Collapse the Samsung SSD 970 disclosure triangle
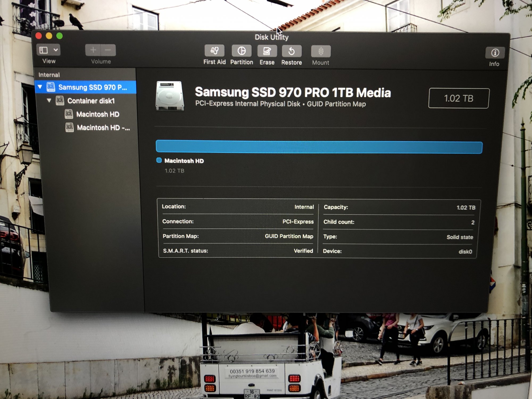 pyautogui.click(x=40, y=87)
